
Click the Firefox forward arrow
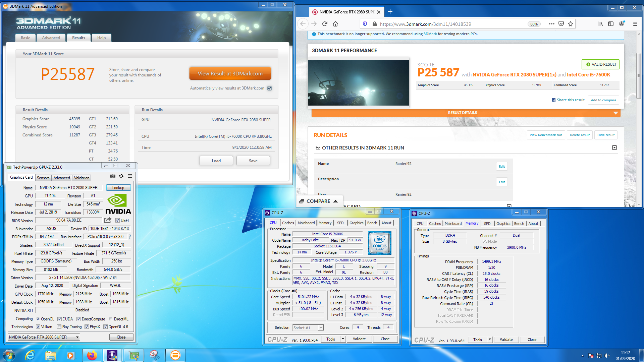pos(314,24)
